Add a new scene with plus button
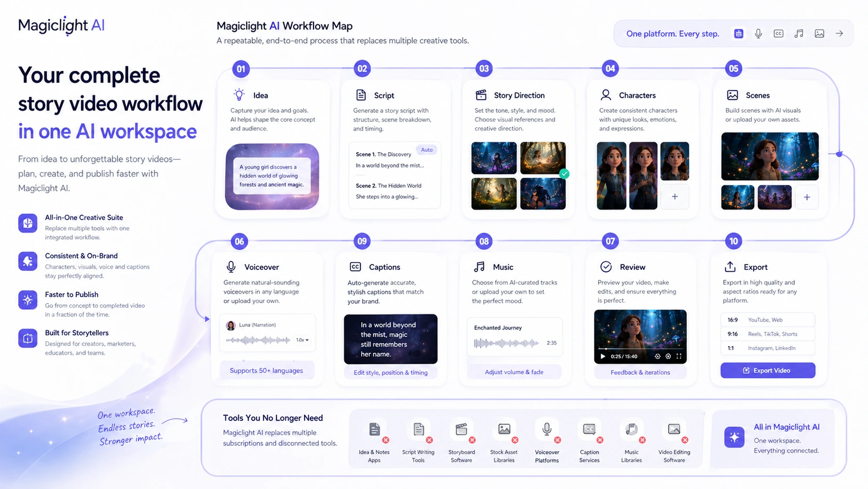This screenshot has height=489, width=868. pyautogui.click(x=807, y=197)
